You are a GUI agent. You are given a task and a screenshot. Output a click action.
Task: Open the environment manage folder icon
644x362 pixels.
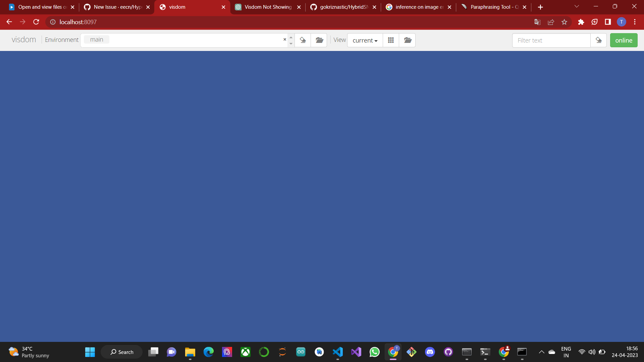tap(319, 40)
